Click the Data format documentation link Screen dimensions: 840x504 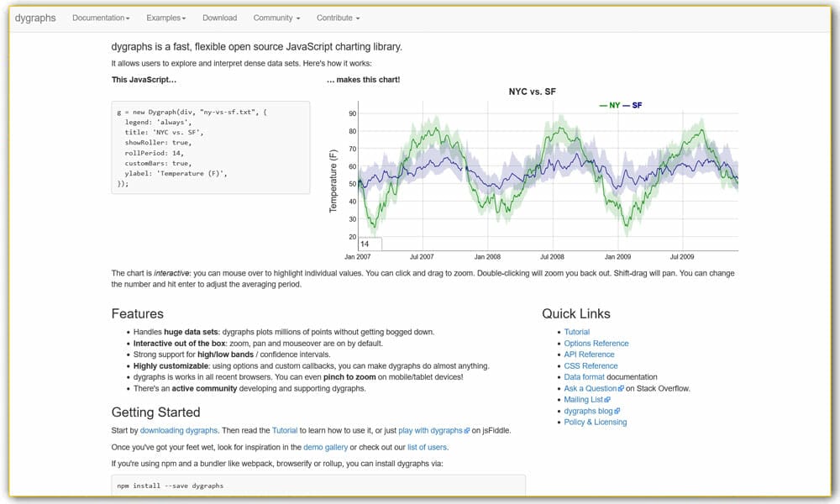tap(585, 376)
